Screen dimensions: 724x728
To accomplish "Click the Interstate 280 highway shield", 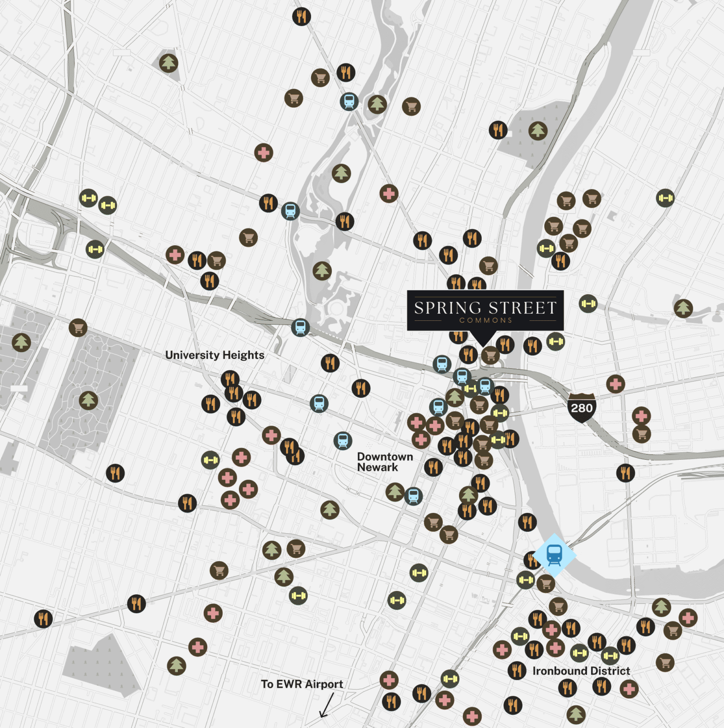I will [x=581, y=408].
